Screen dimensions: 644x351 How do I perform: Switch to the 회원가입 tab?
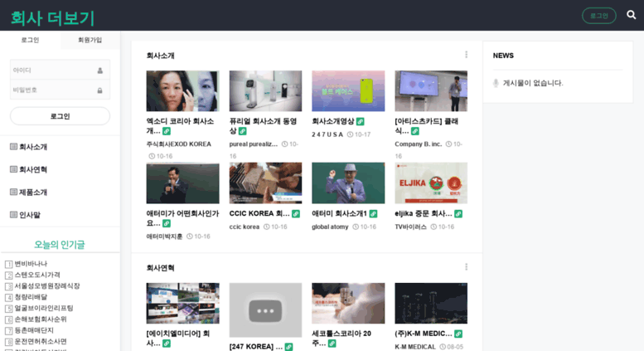point(90,40)
